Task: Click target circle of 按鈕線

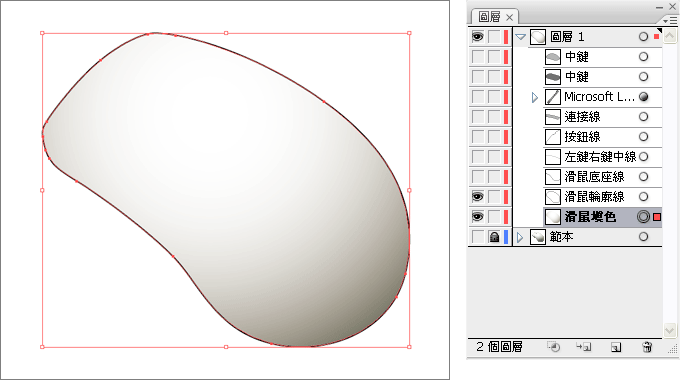Action: point(644,137)
